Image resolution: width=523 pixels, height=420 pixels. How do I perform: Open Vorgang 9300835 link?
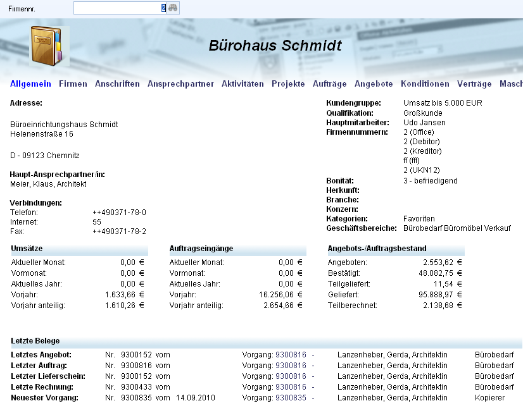pos(291,398)
